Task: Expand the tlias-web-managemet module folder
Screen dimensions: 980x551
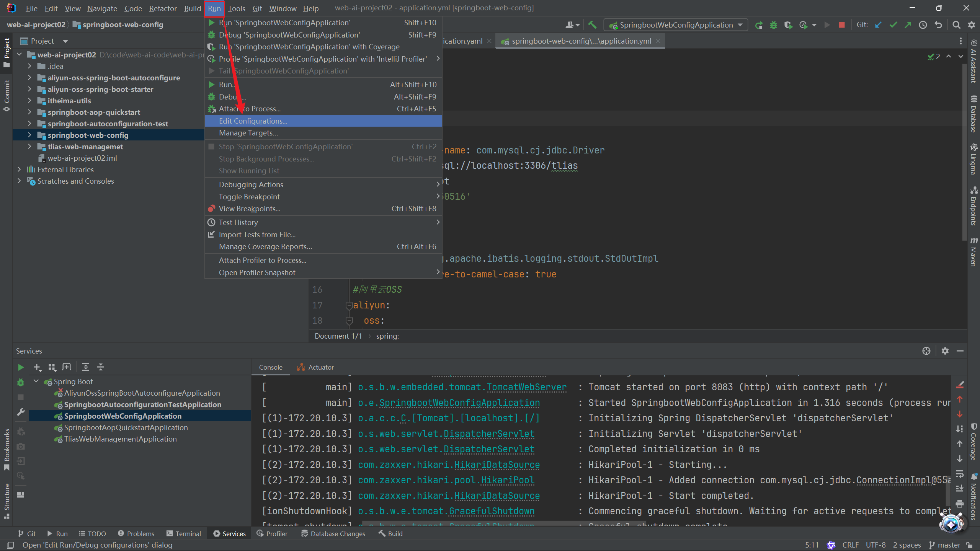Action: coord(29,147)
